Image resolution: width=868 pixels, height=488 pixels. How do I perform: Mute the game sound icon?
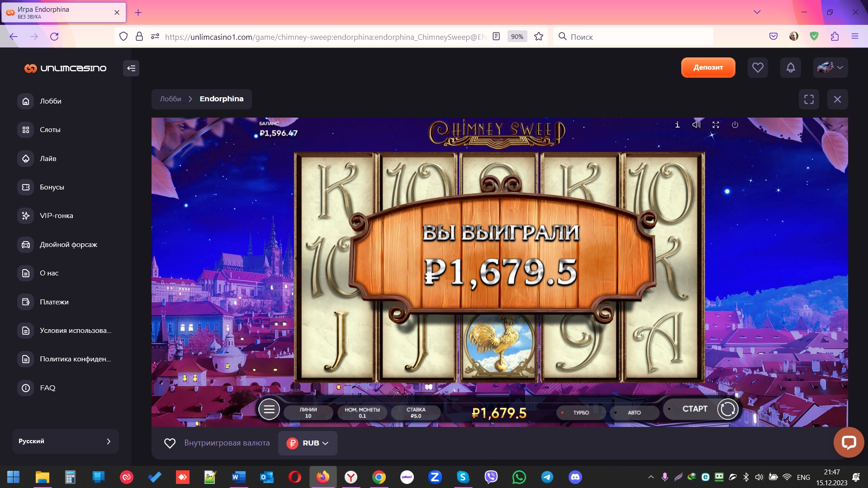pos(697,125)
